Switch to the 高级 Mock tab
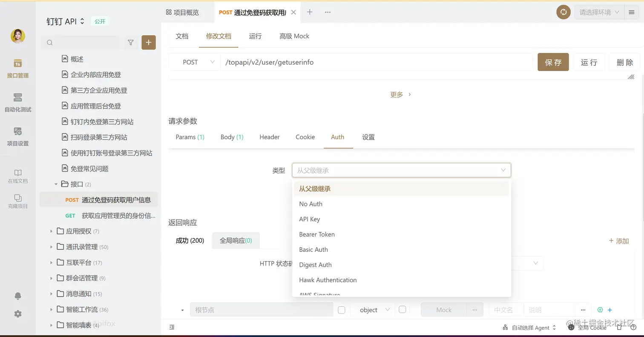The image size is (644, 337). pos(294,36)
